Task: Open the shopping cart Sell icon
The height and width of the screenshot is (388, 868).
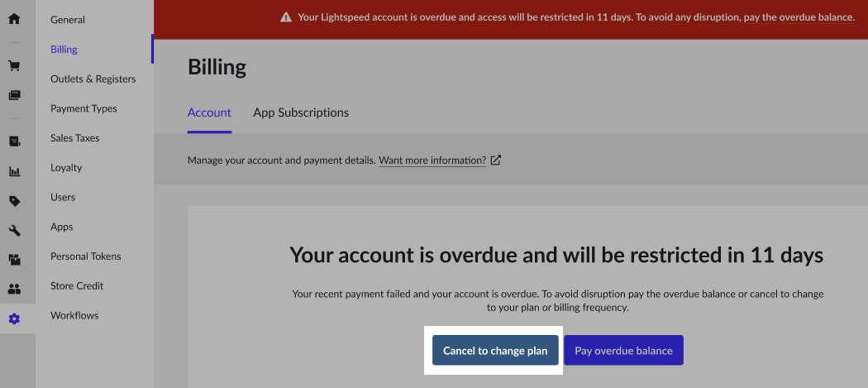Action: click(x=14, y=66)
